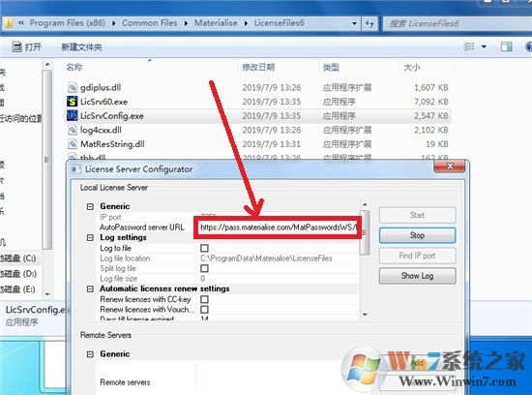Enable Renew licenses with CC-key checkbox
Screen dimensions: 532x395
coord(204,299)
